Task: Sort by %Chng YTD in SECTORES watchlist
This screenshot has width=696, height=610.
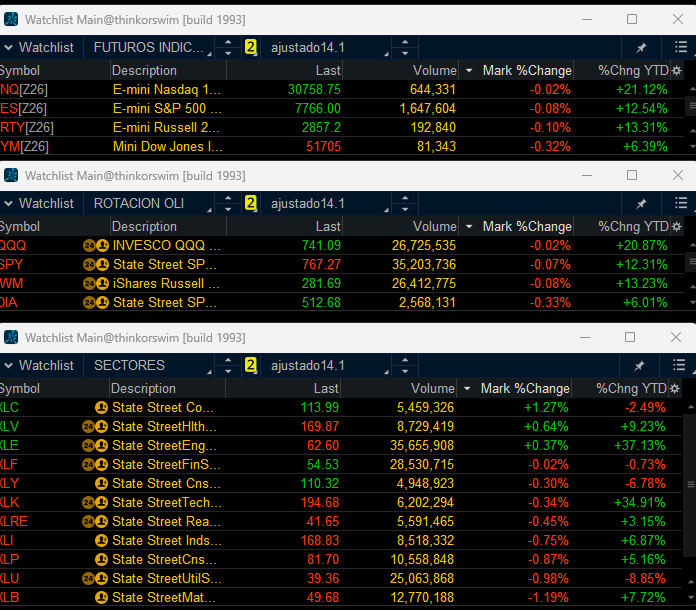Action: pyautogui.click(x=632, y=388)
